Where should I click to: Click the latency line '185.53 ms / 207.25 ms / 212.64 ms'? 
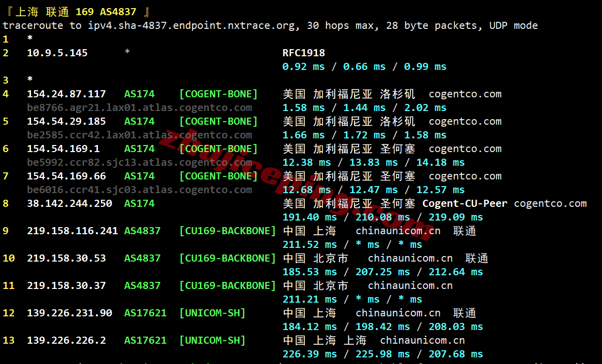click(x=383, y=272)
